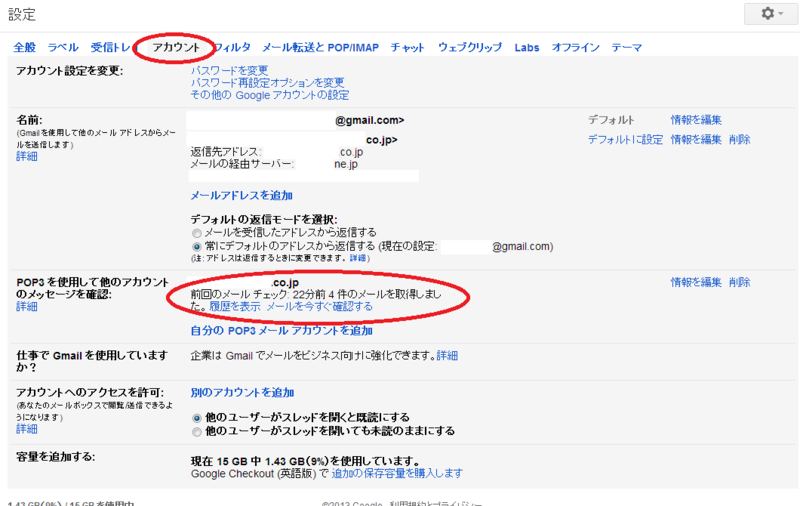Switch to the テーマ tab
The width and height of the screenshot is (800, 506).
click(627, 47)
